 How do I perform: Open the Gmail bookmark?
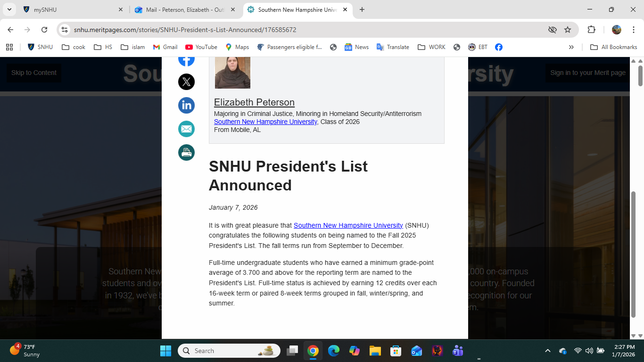(x=165, y=47)
